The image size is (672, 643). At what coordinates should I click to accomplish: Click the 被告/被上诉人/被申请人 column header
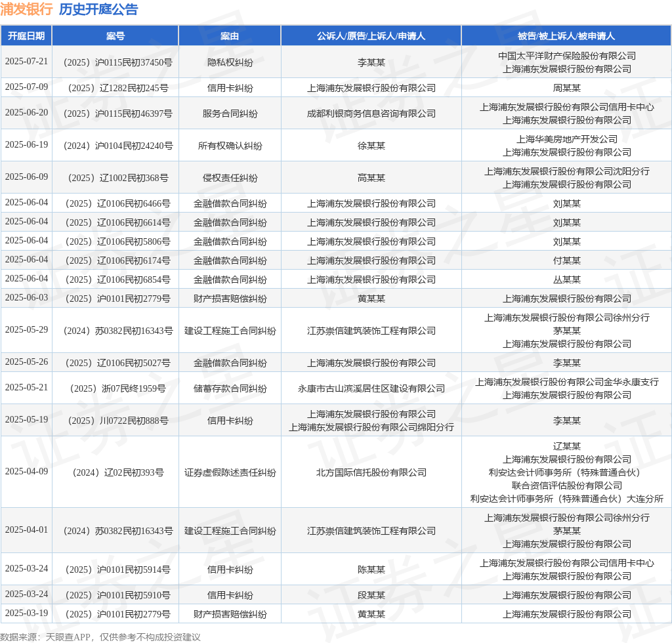click(566, 36)
